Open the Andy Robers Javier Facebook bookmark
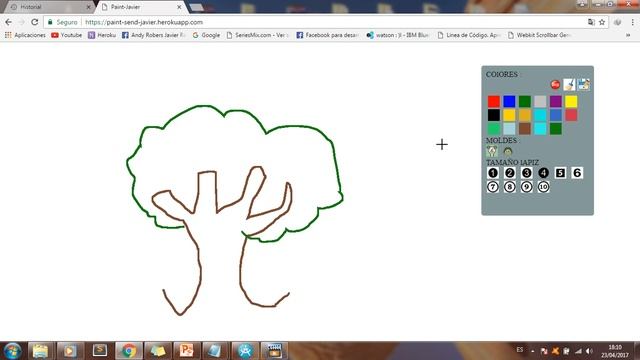 pos(154,35)
